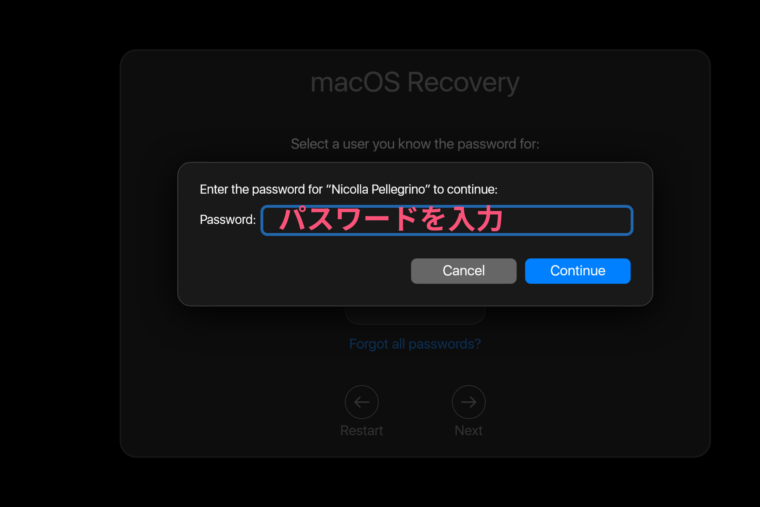Viewport: 760px width, 507px height.
Task: Select the Restart text label
Action: pos(362,430)
